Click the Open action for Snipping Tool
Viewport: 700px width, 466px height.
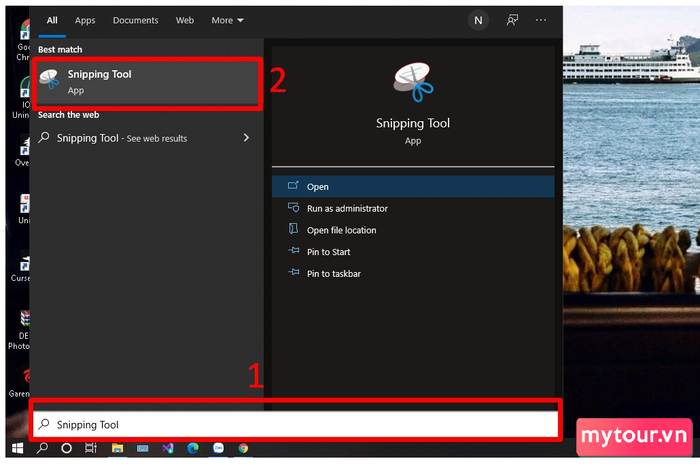[x=413, y=187]
